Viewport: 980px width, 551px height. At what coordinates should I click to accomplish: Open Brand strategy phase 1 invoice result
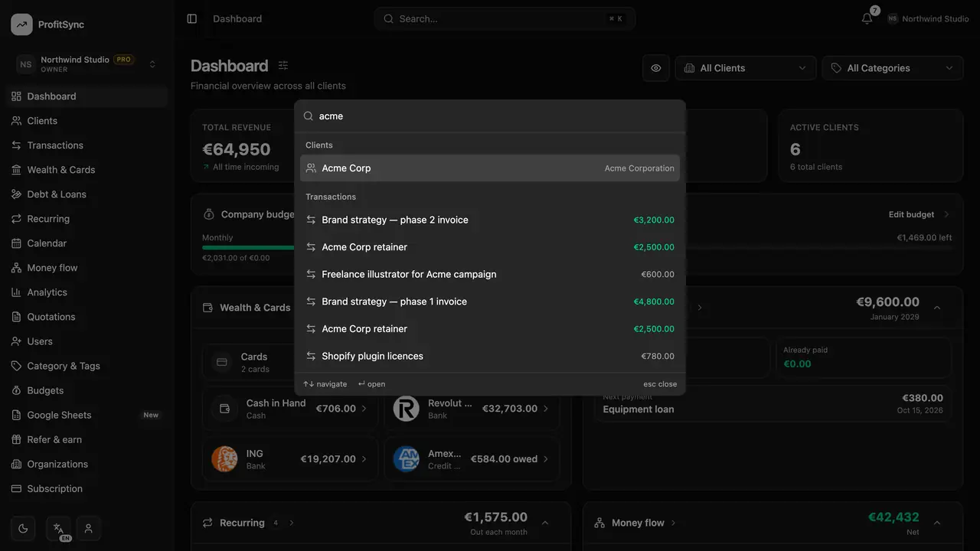point(490,302)
